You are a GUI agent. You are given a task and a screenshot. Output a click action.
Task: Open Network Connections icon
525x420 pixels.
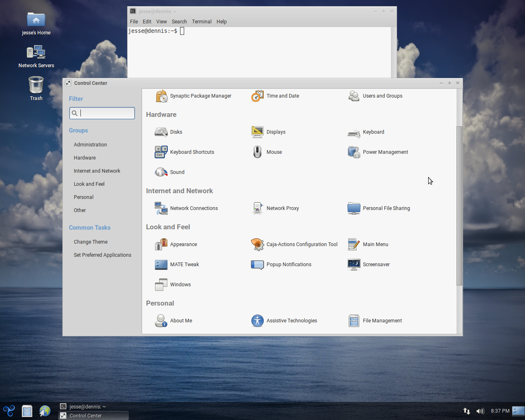[x=161, y=208]
